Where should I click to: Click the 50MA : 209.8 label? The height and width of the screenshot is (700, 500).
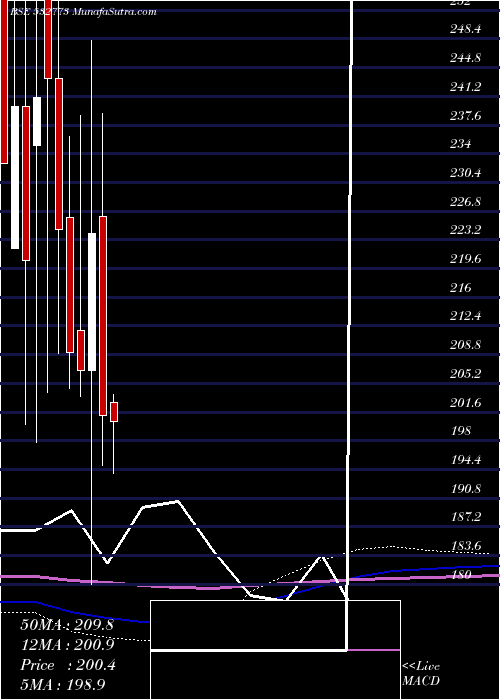click(67, 625)
